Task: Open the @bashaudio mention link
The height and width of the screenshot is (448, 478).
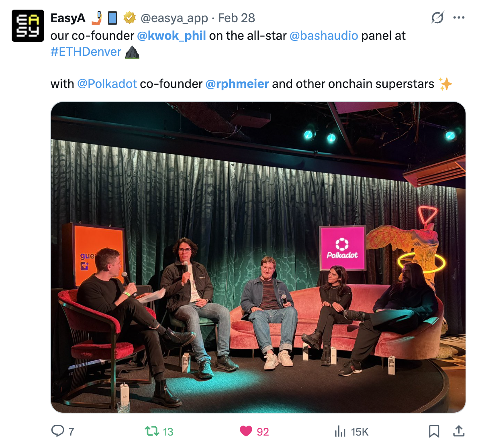Action: (x=324, y=36)
